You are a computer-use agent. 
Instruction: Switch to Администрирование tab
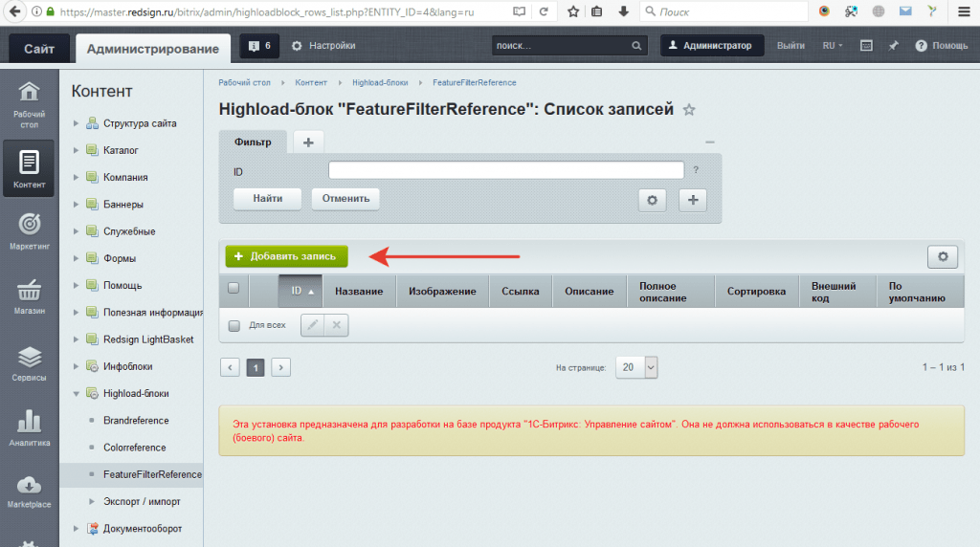[x=153, y=49]
